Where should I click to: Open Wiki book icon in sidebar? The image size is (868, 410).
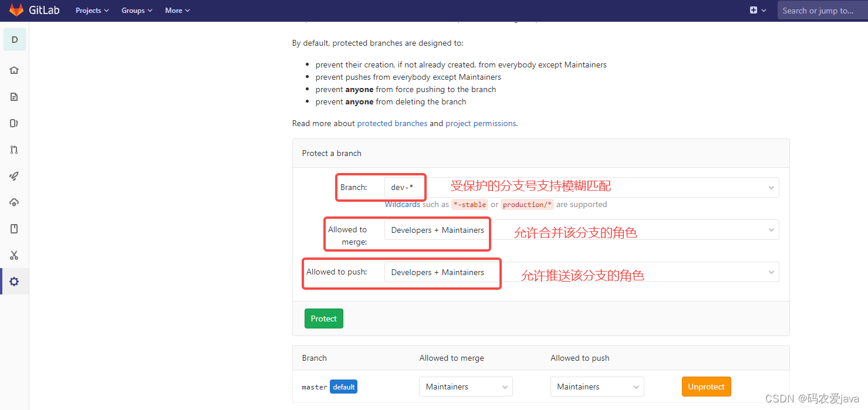(x=14, y=229)
